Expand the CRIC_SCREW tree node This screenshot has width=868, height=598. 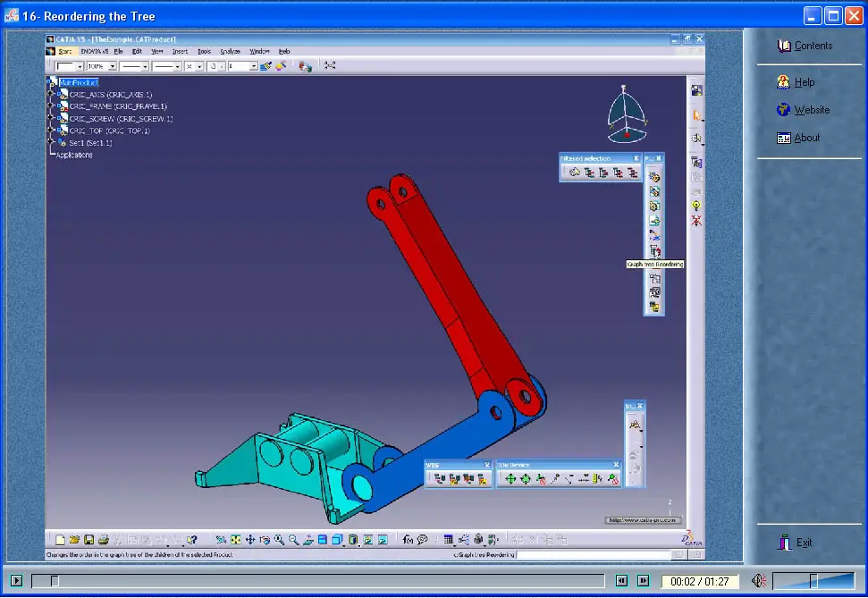(x=50, y=119)
